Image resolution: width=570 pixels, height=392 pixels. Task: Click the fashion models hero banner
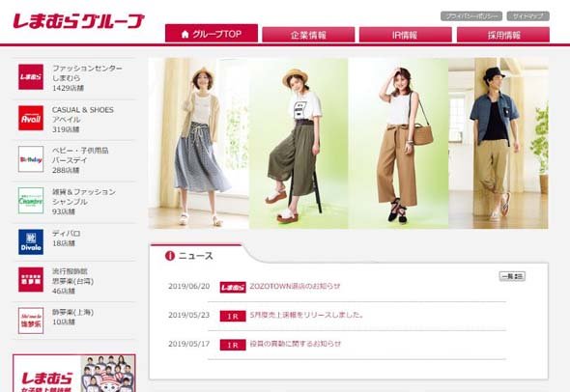[x=348, y=143]
